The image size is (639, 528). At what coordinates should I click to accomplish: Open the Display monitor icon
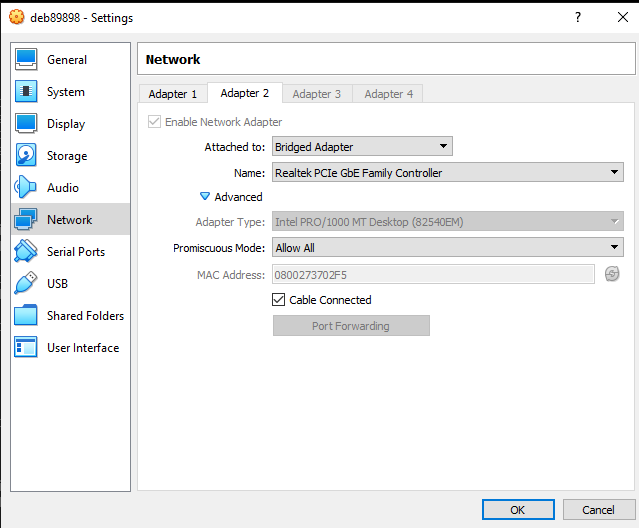[x=26, y=123]
